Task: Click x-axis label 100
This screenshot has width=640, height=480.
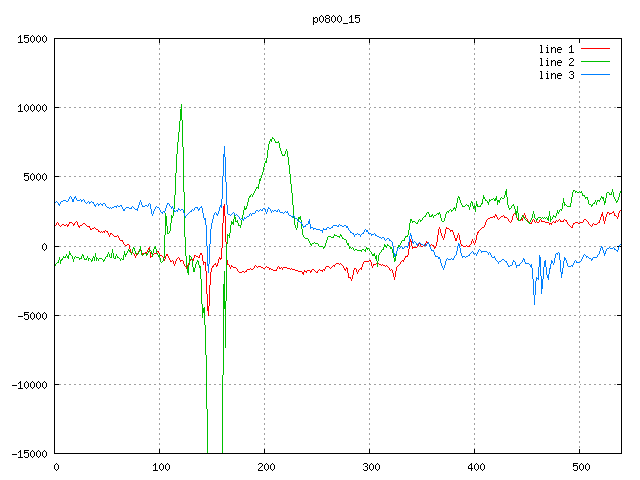Action: (161, 467)
